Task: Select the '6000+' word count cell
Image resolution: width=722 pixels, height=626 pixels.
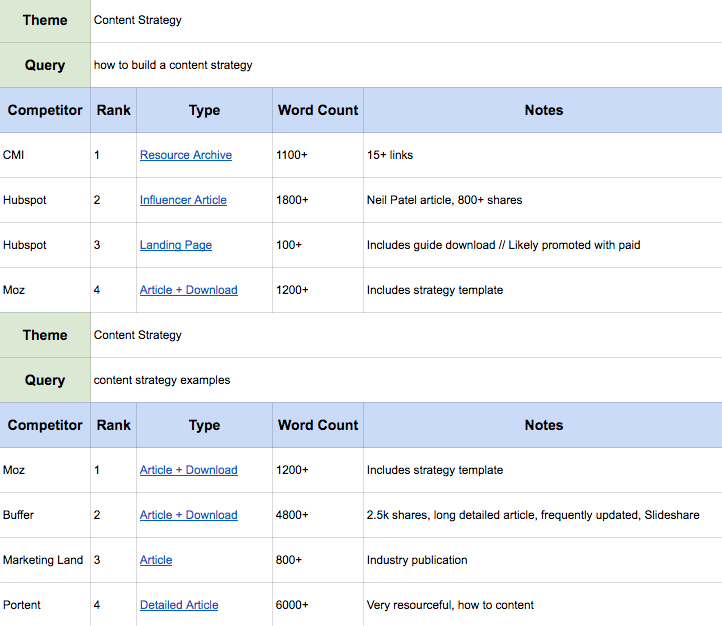Action: pyautogui.click(x=318, y=605)
